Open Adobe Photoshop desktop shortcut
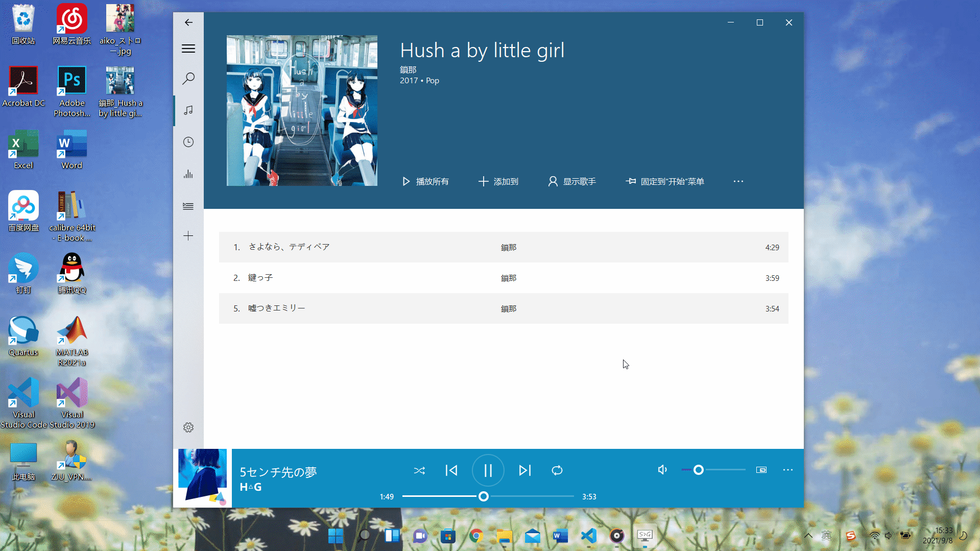Image resolution: width=980 pixels, height=551 pixels. (x=71, y=91)
